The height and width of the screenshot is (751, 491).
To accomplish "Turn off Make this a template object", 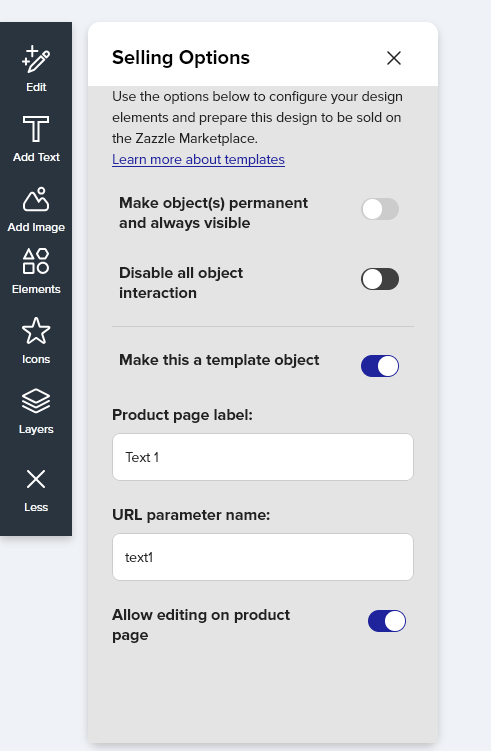I will click(x=380, y=366).
